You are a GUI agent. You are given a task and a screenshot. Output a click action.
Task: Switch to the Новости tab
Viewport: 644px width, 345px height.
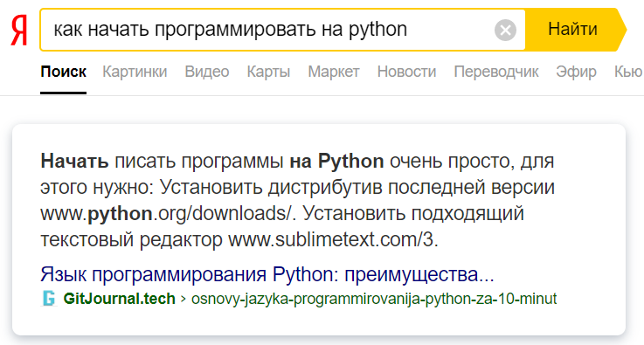click(406, 72)
